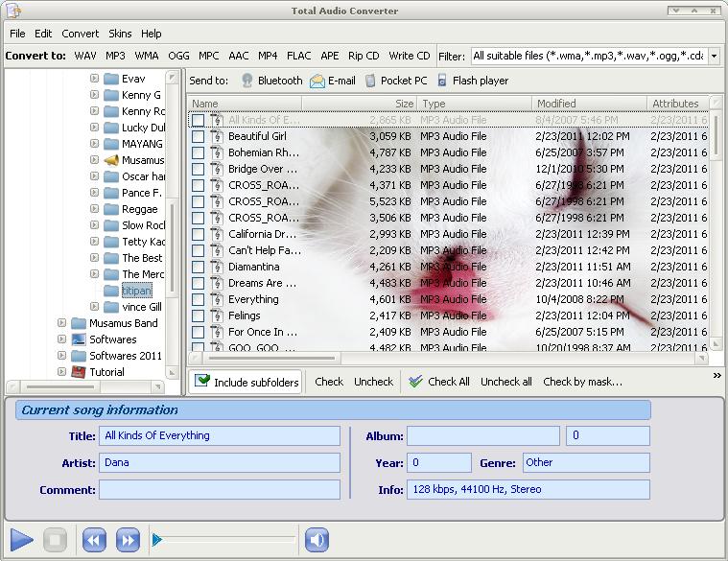Click the Diamantina MP3 file icon
This screenshot has width=728, height=561.
point(216,267)
